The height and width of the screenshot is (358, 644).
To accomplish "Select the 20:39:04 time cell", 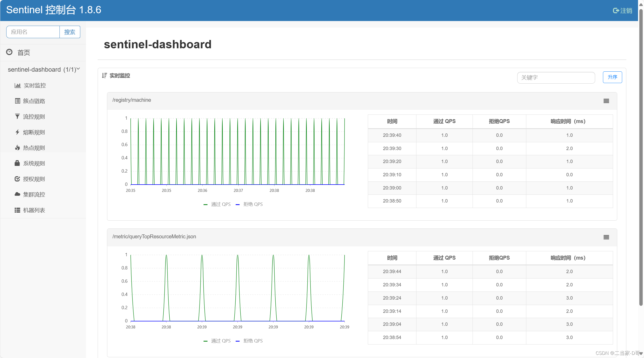I will [392, 324].
